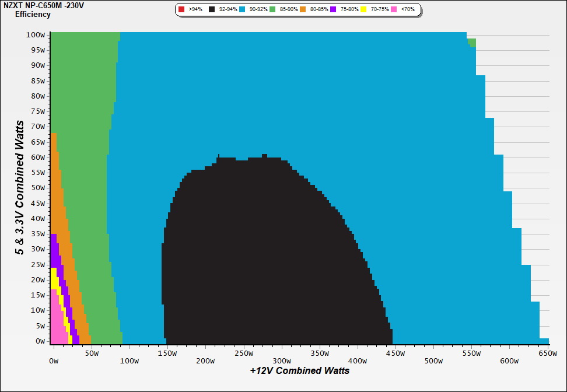Select the black 92-94% legend swatch
Viewport: 567px width, 392px height.
point(212,10)
